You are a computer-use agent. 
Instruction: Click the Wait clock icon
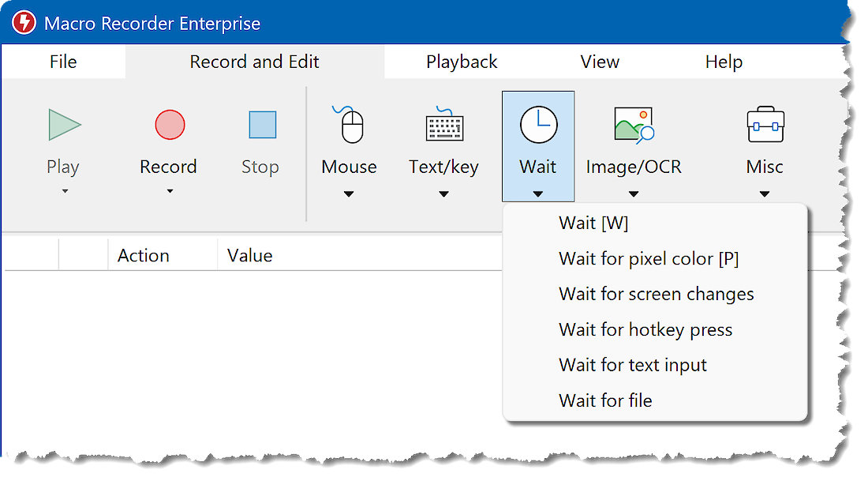coord(538,125)
